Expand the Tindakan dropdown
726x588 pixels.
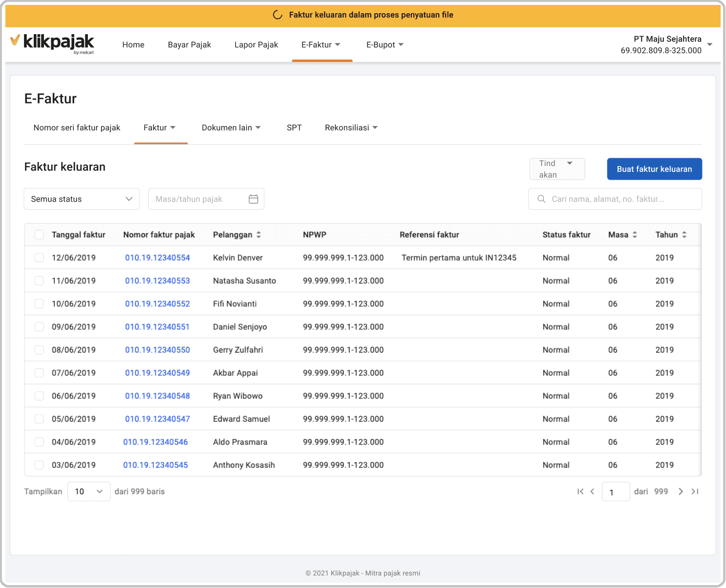[x=557, y=168]
